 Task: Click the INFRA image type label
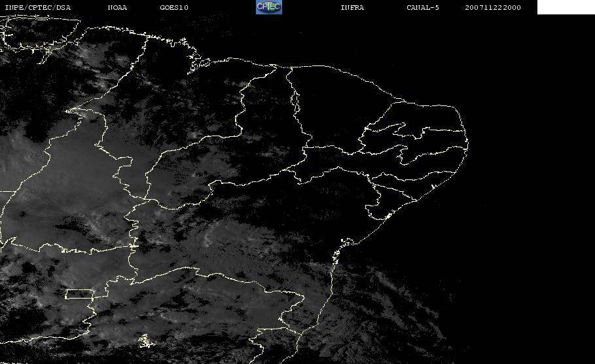[x=352, y=8]
